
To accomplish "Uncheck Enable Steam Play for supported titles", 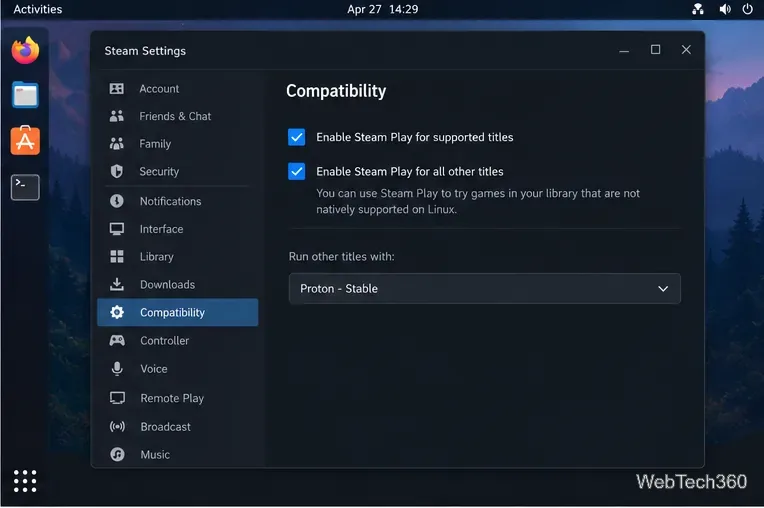I will 296,137.
